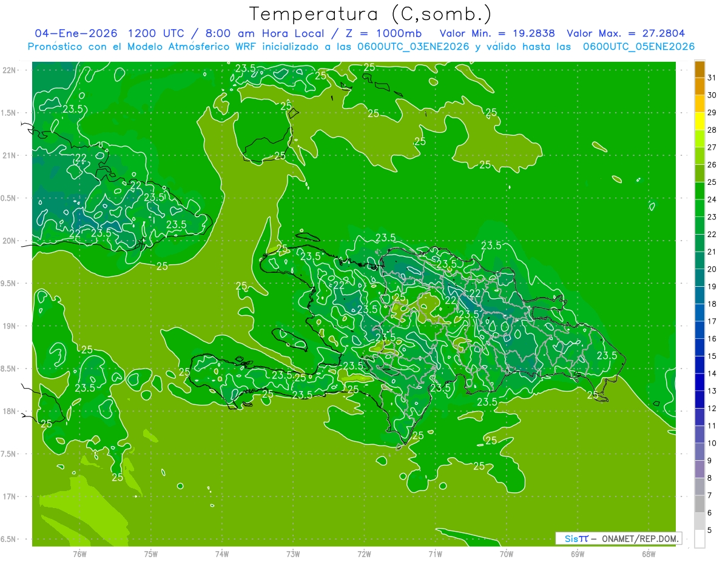The height and width of the screenshot is (562, 728).
Task: Click the legend value '23'
Action: pyautogui.click(x=712, y=217)
